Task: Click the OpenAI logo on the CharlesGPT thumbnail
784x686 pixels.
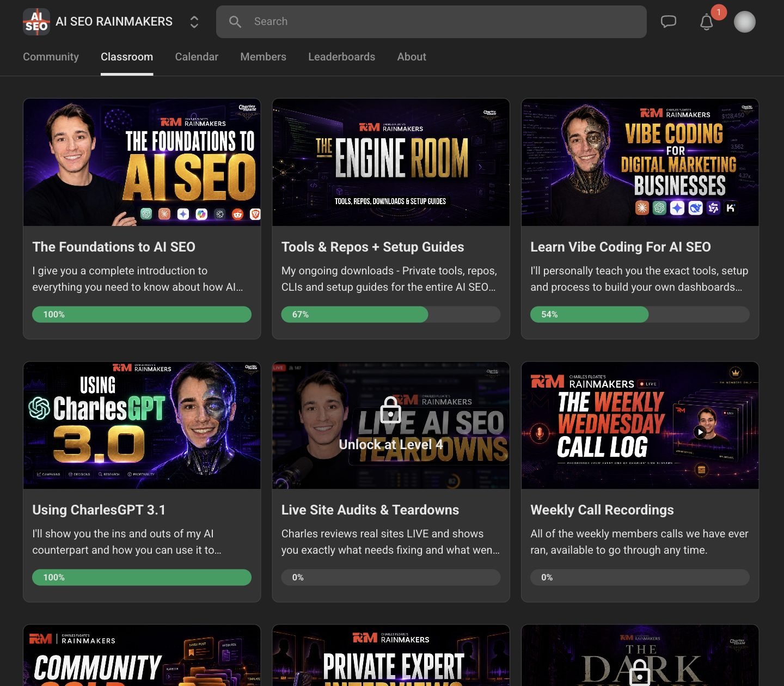Action: [x=39, y=408]
